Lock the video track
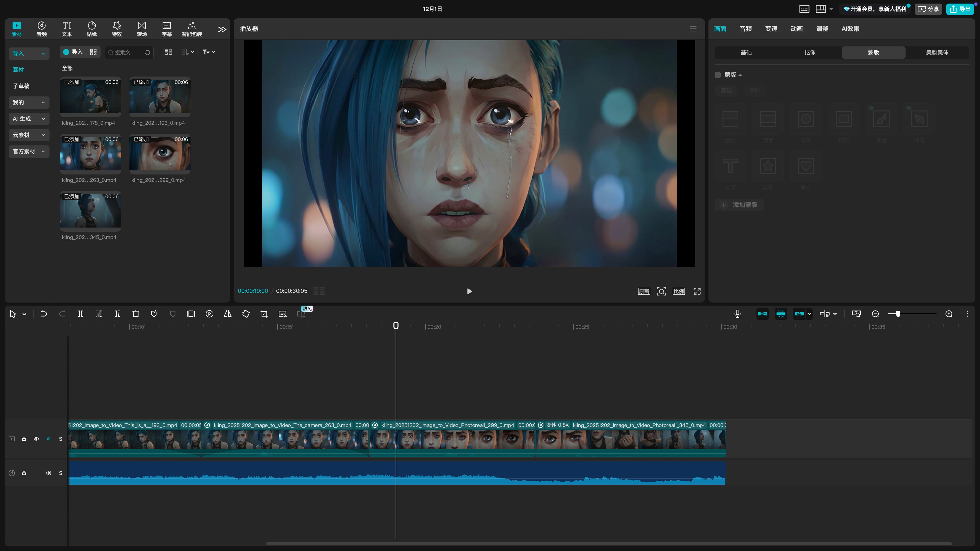Viewport: 980px width, 551px height. pos(24,439)
